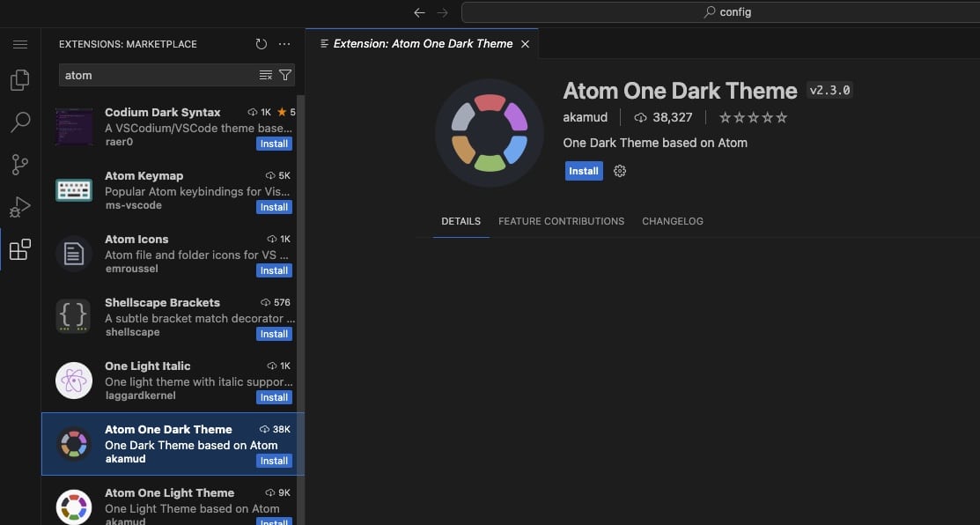Click Atom One Dark Theme list icon
980x525 pixels.
click(x=74, y=444)
